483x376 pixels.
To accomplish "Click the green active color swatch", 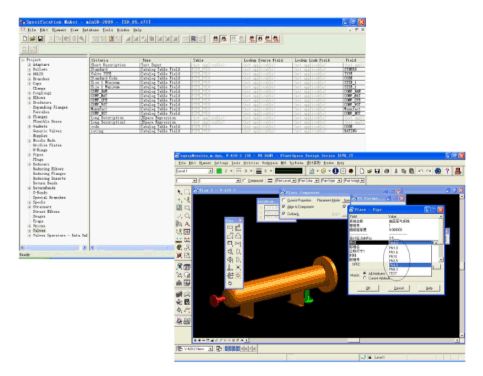I will pos(219,171).
